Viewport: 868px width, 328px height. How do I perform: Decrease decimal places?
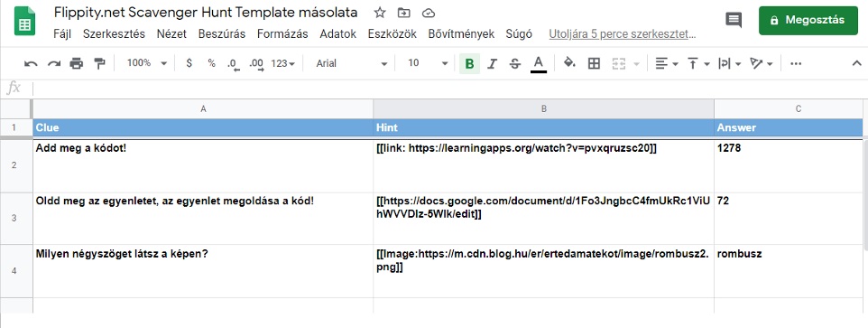pyautogui.click(x=234, y=64)
